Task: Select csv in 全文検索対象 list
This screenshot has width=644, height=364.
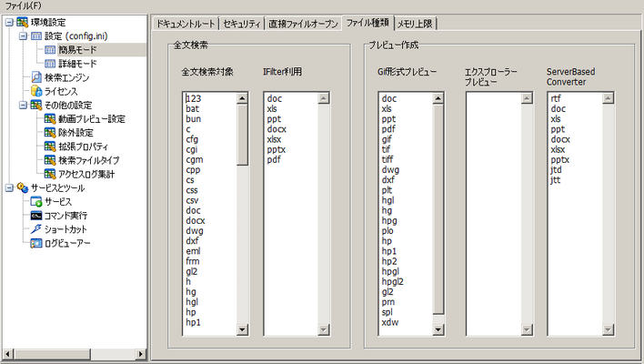Action: pyautogui.click(x=192, y=200)
